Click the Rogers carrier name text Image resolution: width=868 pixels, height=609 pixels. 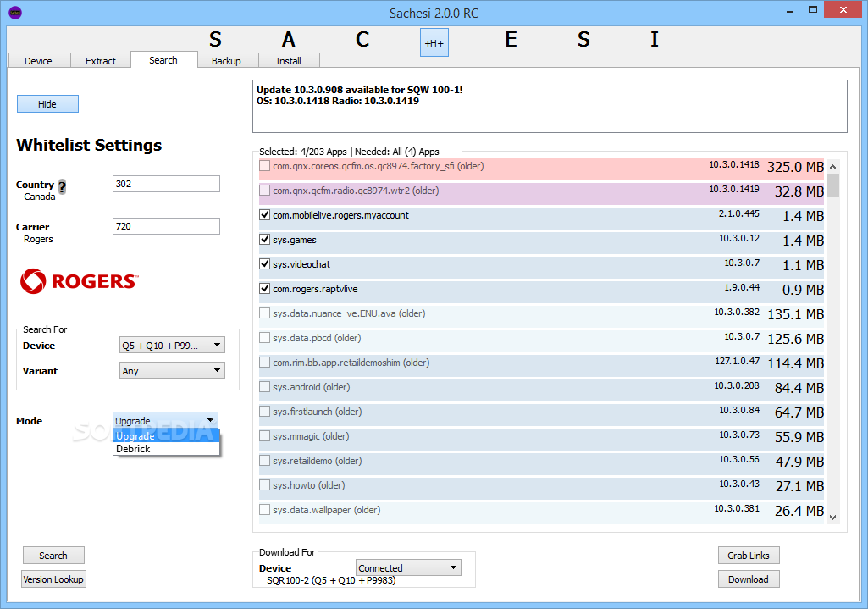(x=38, y=239)
